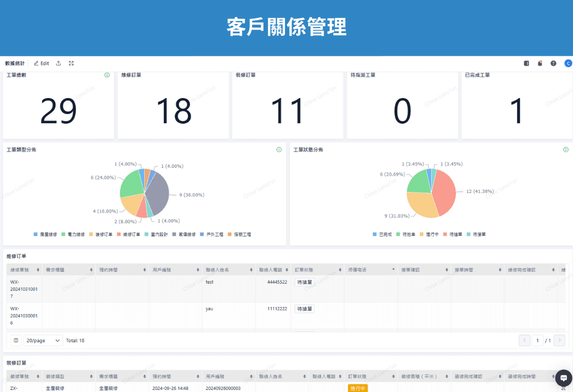
Task: Open the Edit mode with pencil icon
Action: pyautogui.click(x=41, y=63)
